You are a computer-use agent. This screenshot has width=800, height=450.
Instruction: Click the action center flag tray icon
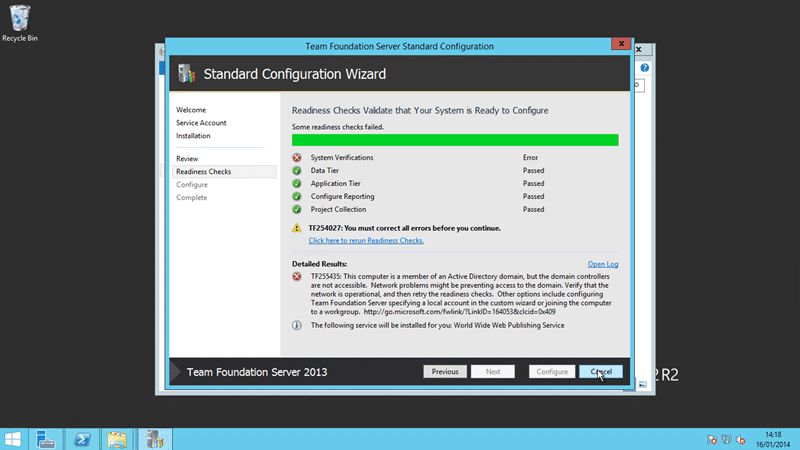click(712, 439)
